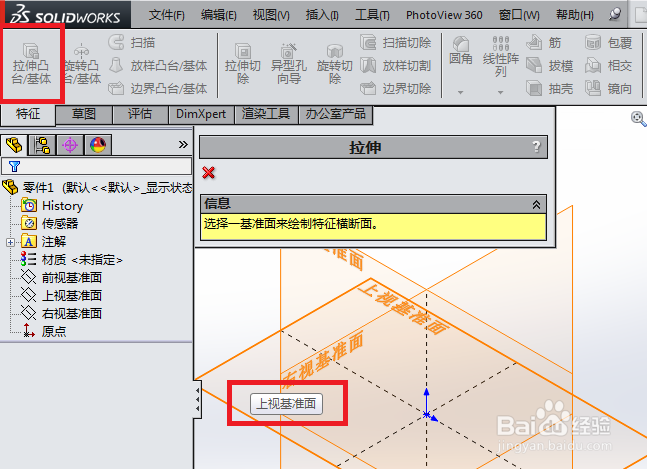This screenshot has height=469, width=647.
Task: Click the pin icon in menu bar
Action: tap(615, 14)
